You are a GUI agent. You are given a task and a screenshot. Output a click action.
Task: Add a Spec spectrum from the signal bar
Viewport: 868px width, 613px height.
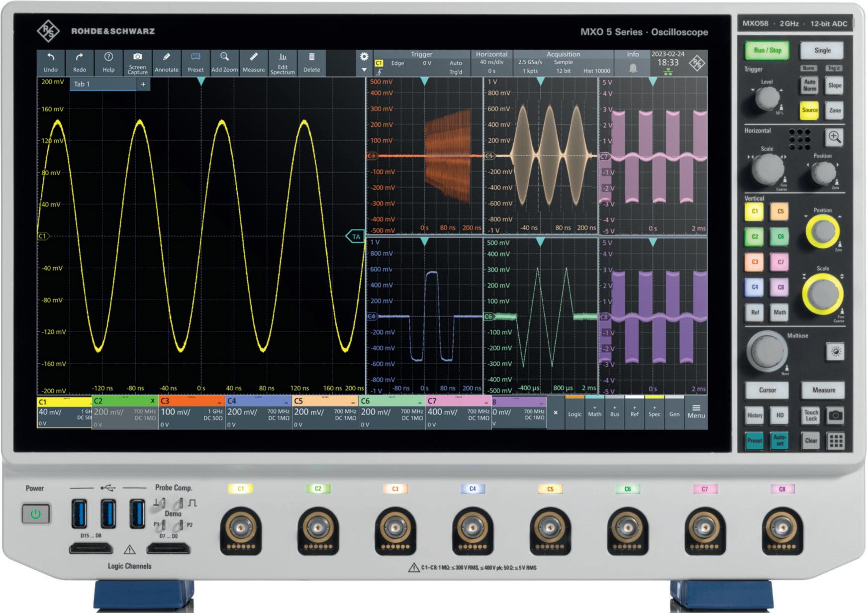click(654, 411)
